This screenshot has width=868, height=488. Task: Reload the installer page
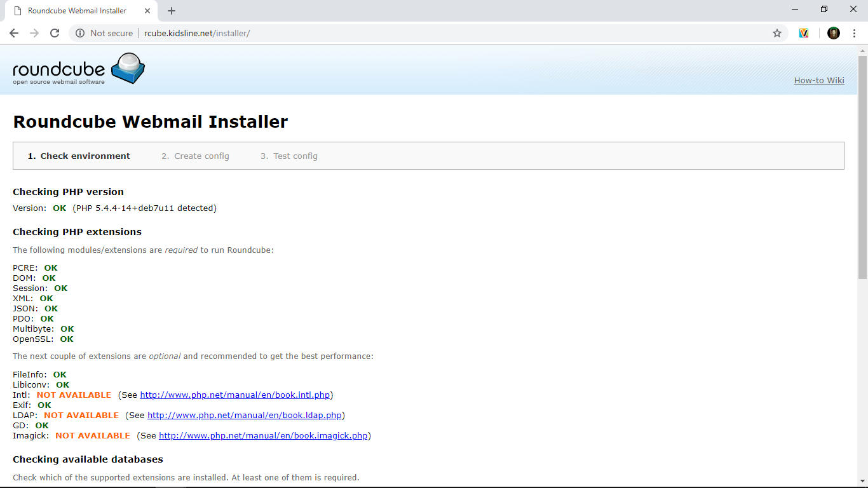point(55,33)
